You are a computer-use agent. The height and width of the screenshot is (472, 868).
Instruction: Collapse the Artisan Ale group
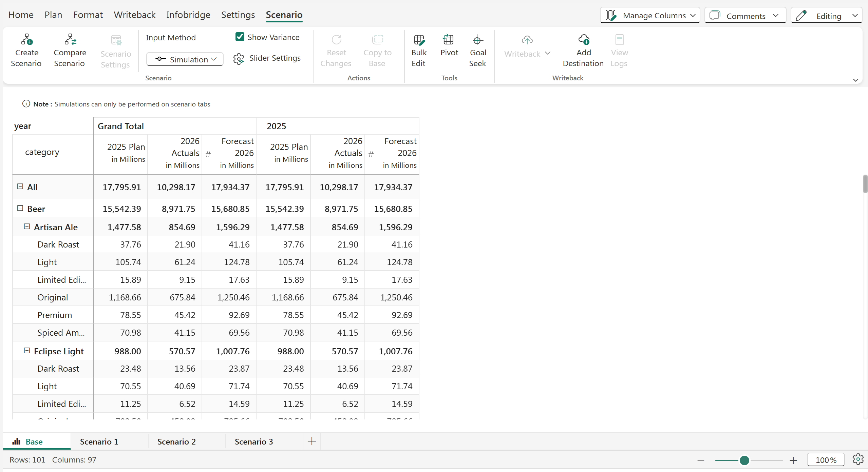pyautogui.click(x=27, y=227)
